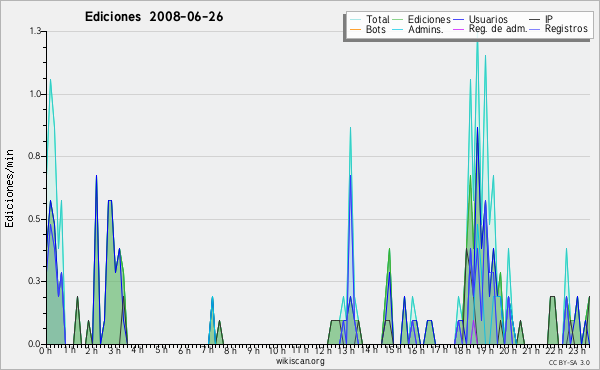
Task: Click the turquoise Total line swatch in legend
Action: [355, 20]
